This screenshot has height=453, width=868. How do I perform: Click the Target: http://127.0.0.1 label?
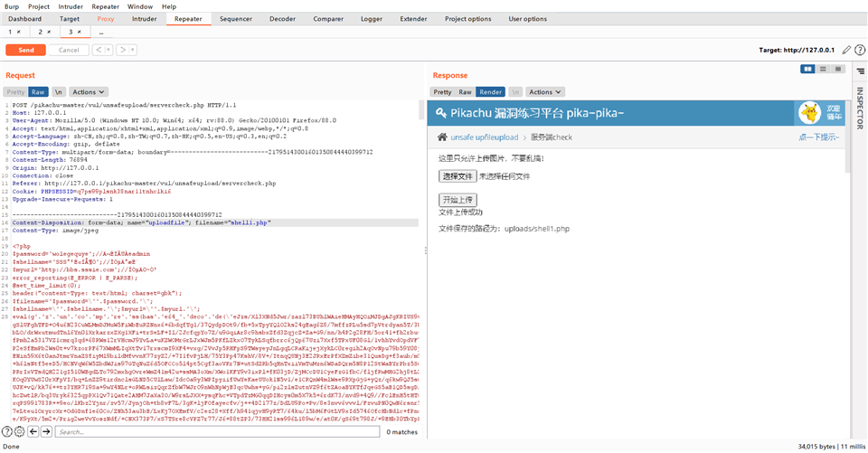[797, 50]
